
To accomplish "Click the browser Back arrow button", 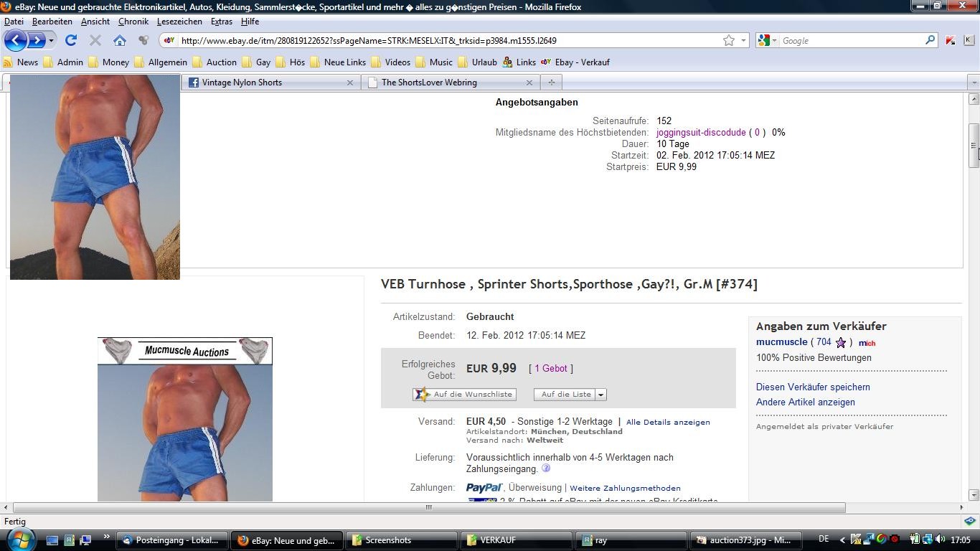I will 16,40.
